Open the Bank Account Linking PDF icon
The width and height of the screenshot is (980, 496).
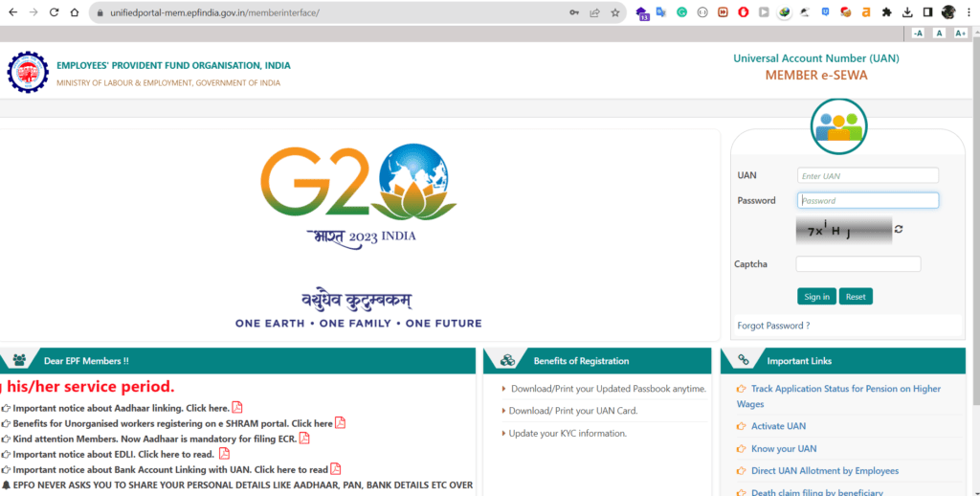[x=336, y=468]
